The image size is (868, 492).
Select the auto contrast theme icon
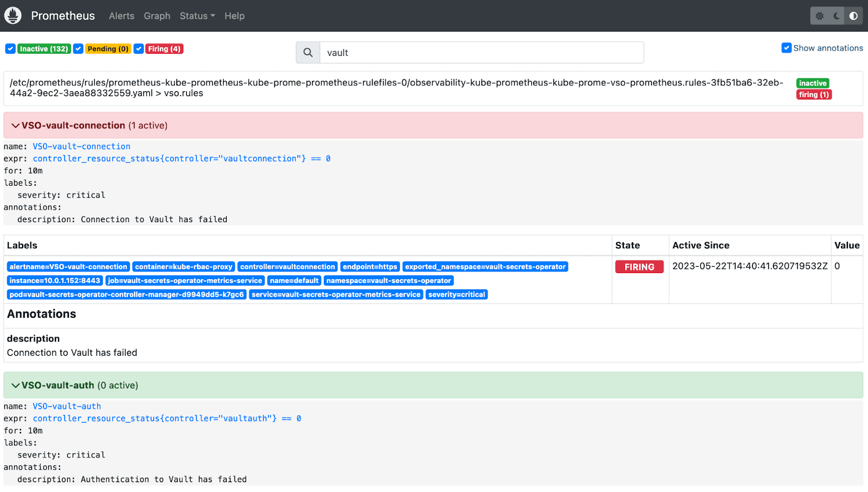point(853,16)
